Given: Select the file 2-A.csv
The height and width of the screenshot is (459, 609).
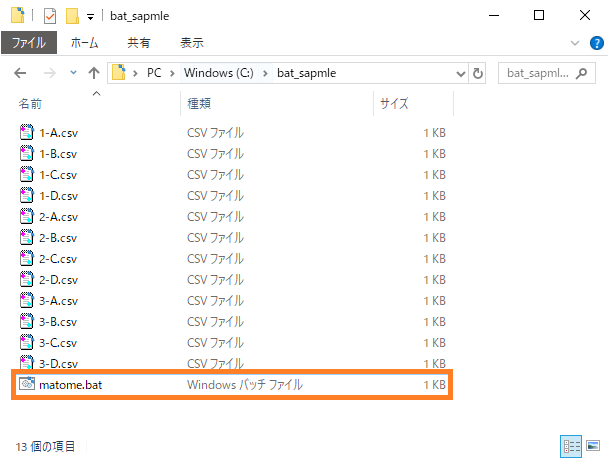Looking at the screenshot, I should coord(58,217).
